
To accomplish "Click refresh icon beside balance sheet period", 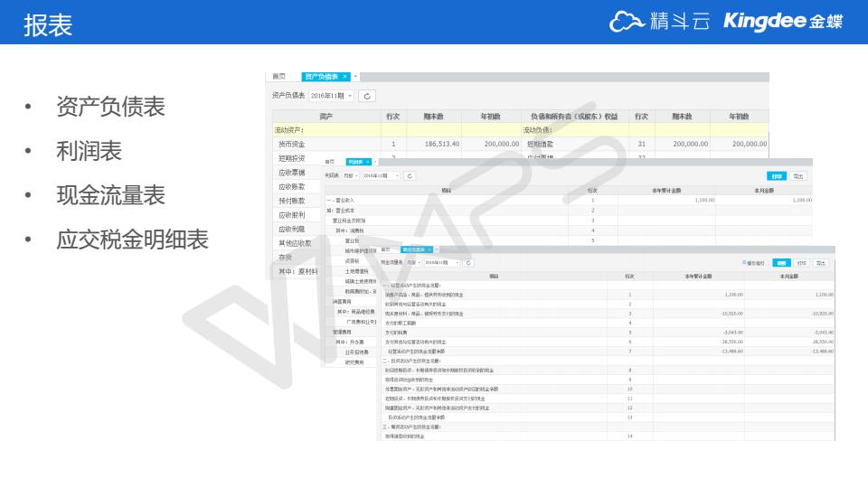I will pos(367,96).
